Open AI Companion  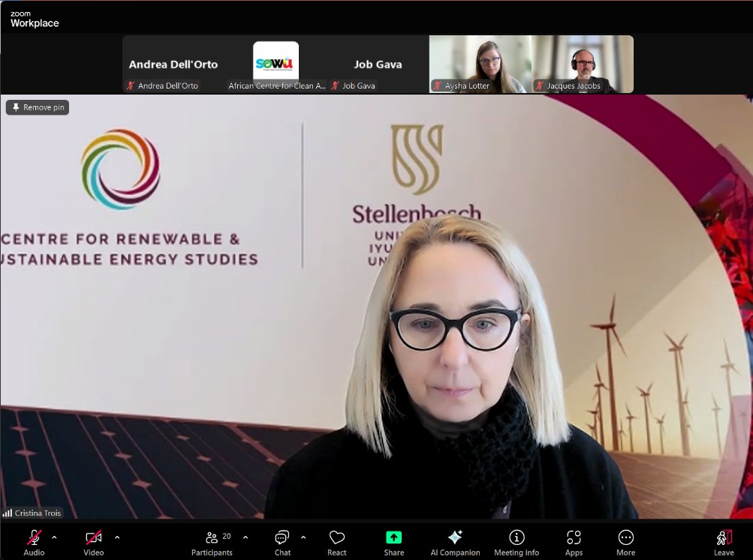[455, 543]
